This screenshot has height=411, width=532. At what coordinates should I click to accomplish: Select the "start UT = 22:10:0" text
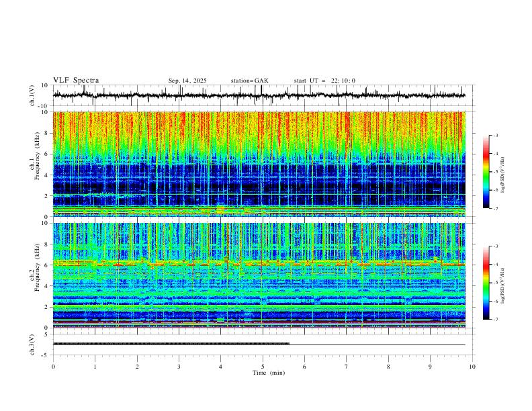pos(324,81)
